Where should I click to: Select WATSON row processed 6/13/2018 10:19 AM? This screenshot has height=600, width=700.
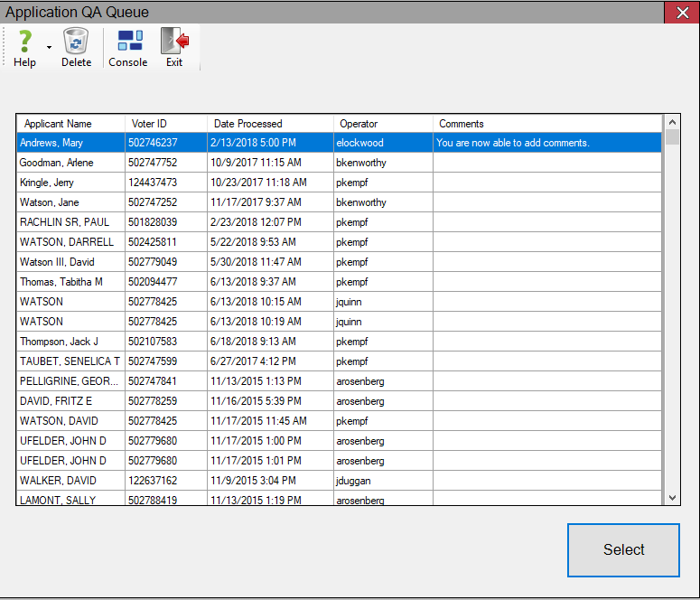339,322
